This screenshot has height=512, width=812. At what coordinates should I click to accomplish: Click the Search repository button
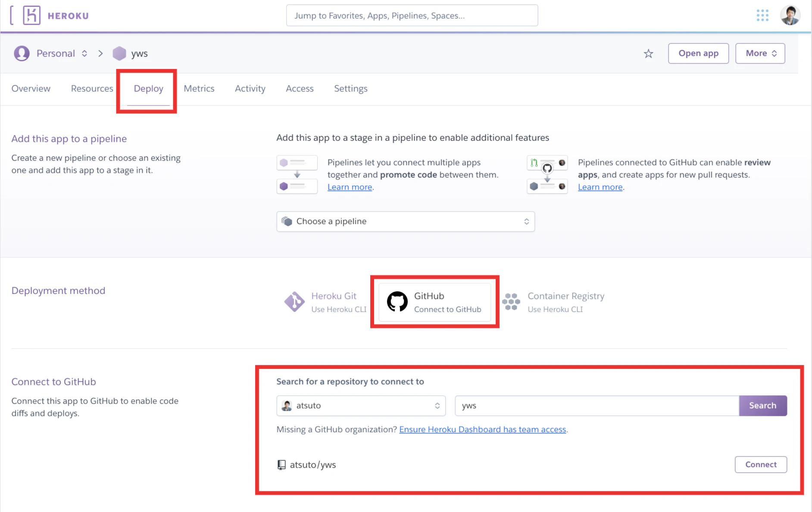coord(763,406)
